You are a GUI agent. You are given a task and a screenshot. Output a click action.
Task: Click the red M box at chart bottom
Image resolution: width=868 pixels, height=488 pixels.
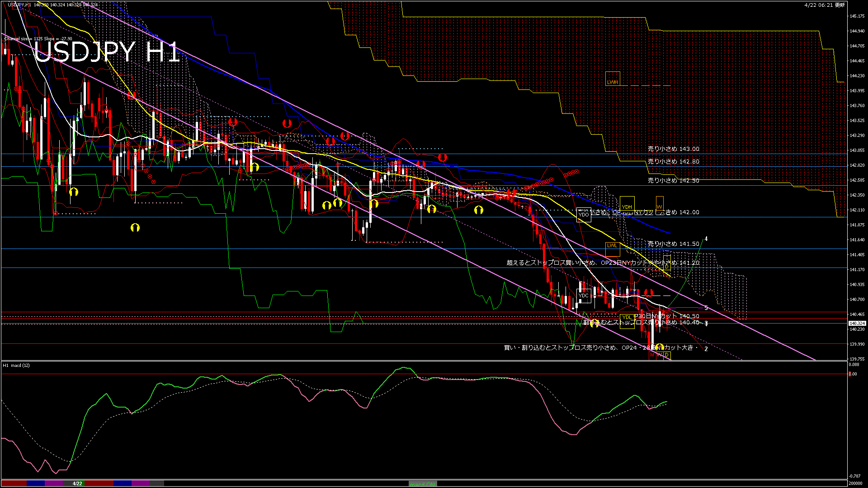pos(652,355)
